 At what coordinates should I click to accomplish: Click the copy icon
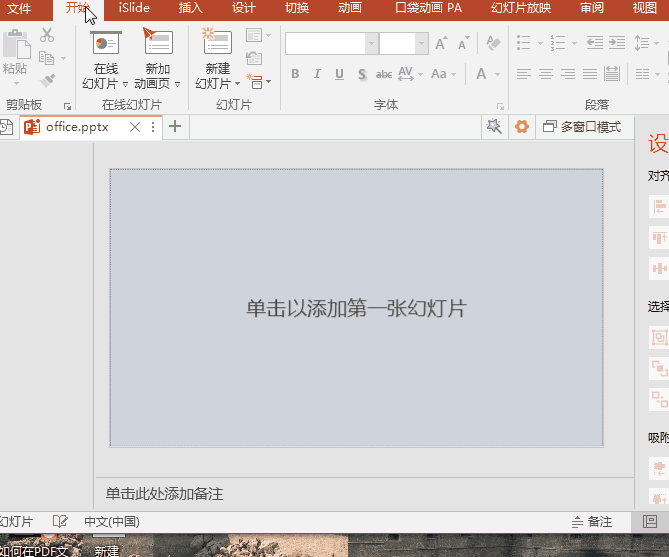point(46,58)
